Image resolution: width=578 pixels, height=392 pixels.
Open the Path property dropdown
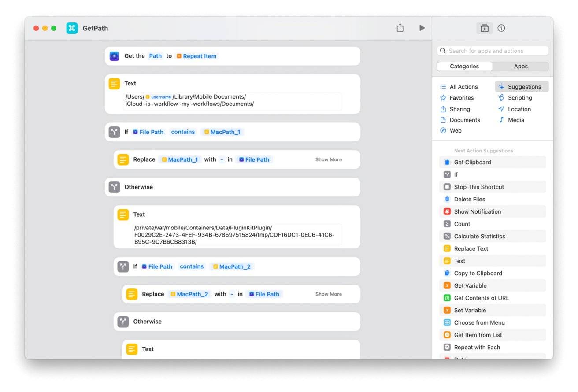[x=155, y=56]
